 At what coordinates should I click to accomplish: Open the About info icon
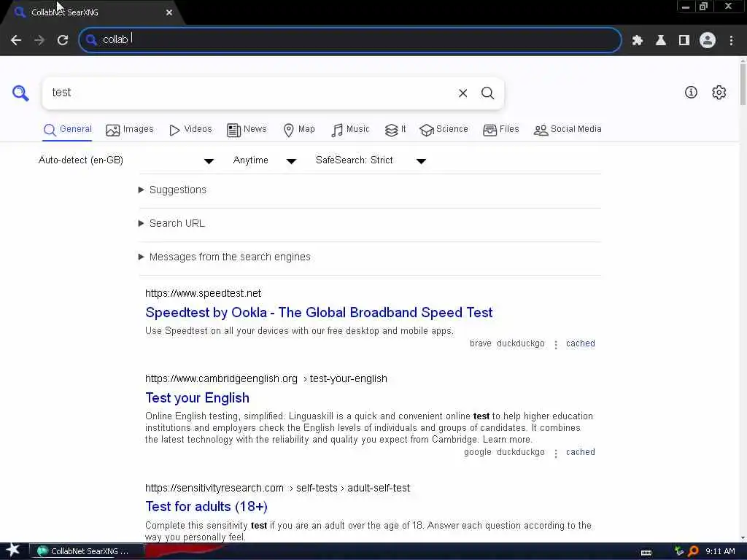tap(691, 93)
